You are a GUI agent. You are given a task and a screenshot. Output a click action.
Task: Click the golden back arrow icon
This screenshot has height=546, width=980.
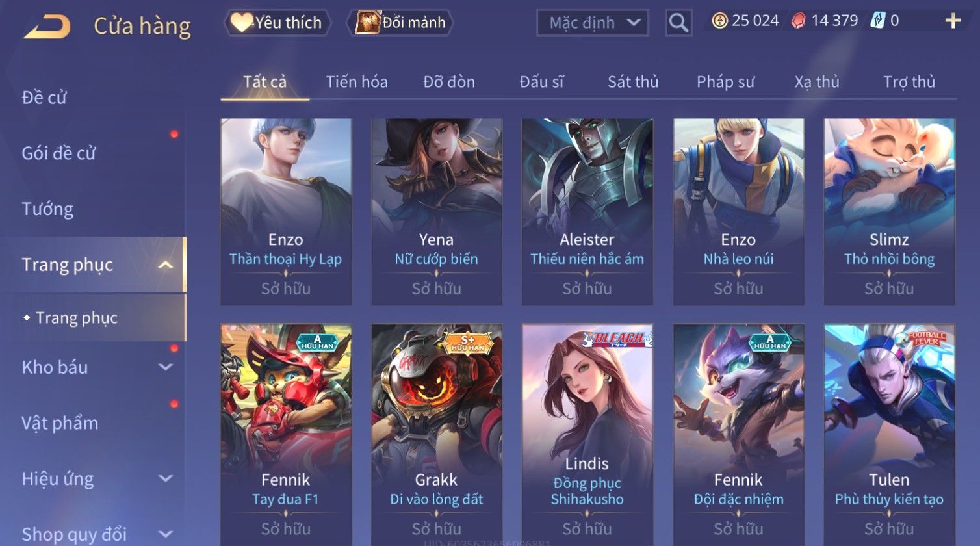47,27
